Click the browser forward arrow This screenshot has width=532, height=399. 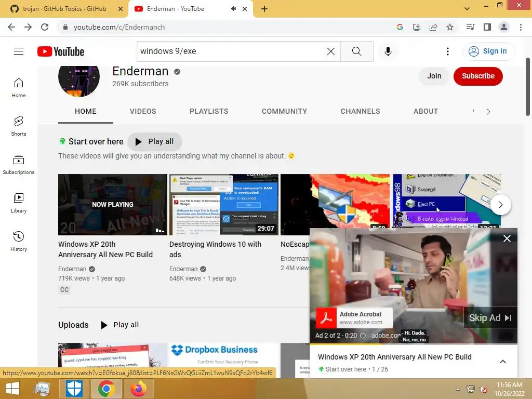[x=28, y=27]
